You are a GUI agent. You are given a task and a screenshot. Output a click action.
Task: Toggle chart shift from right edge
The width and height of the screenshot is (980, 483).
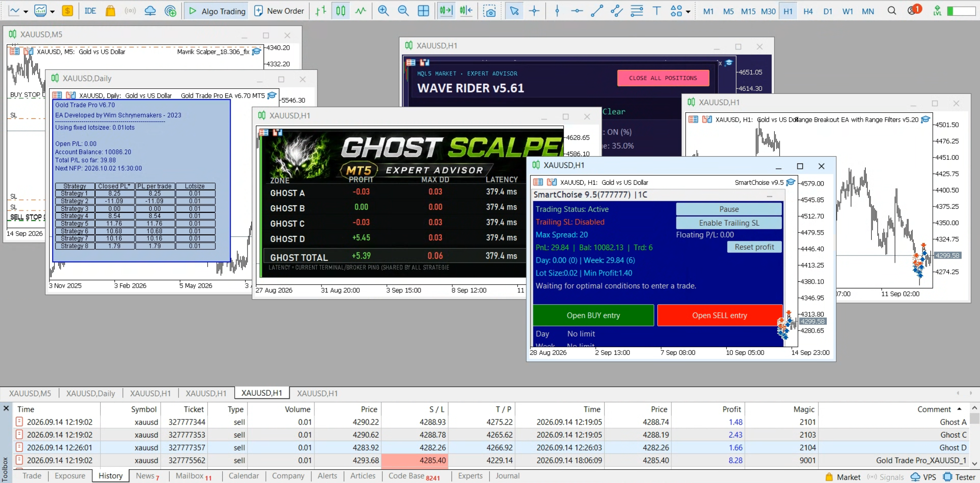pyautogui.click(x=466, y=11)
